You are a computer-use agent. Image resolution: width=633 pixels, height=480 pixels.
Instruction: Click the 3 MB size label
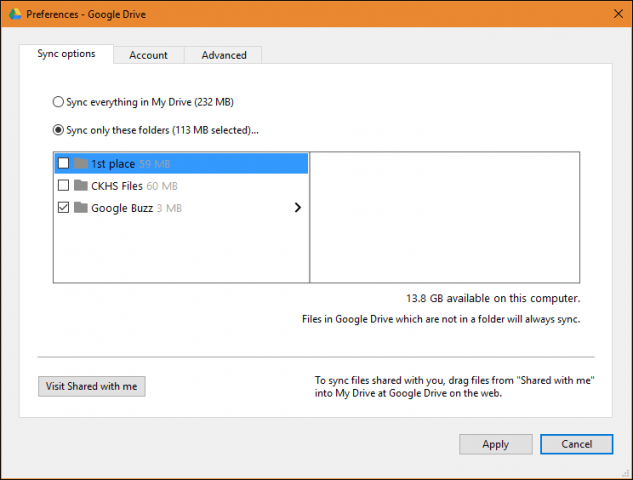[169, 208]
